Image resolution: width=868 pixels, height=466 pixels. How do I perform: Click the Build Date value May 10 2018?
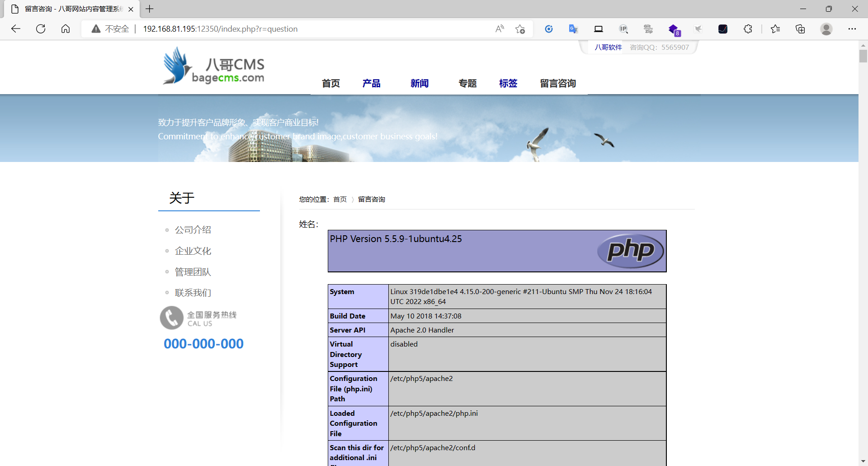click(426, 316)
